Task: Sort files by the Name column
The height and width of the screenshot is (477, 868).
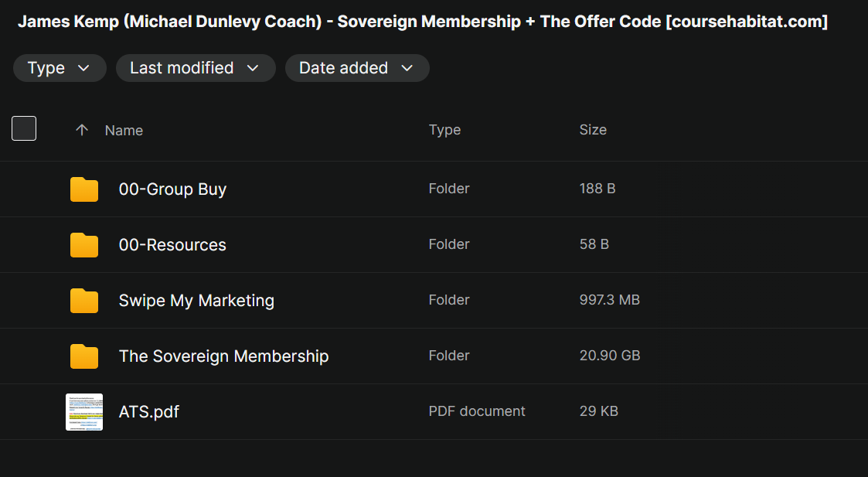Action: pos(124,130)
